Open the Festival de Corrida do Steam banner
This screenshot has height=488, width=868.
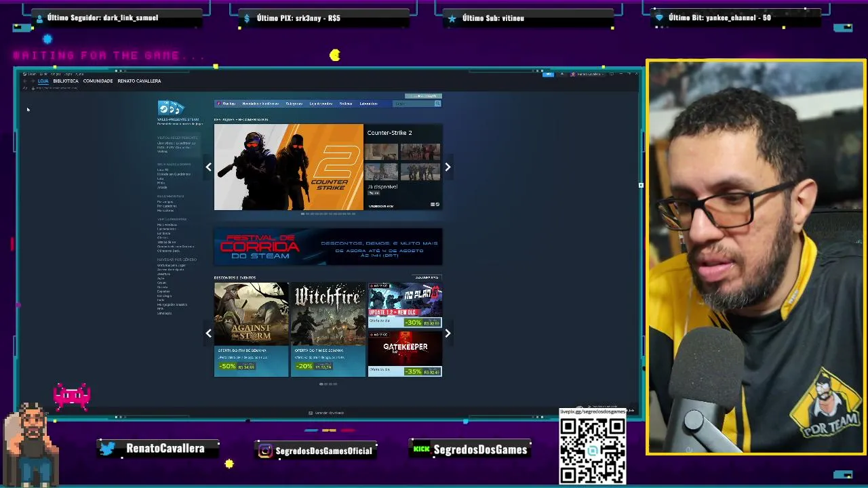point(328,247)
